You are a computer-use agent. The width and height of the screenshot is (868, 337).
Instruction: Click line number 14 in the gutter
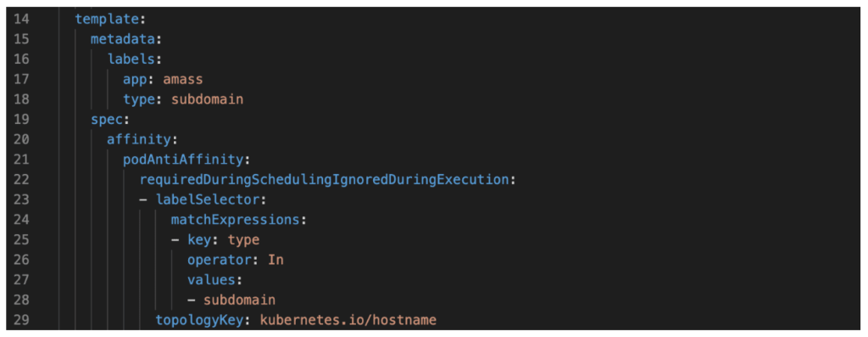(22, 20)
